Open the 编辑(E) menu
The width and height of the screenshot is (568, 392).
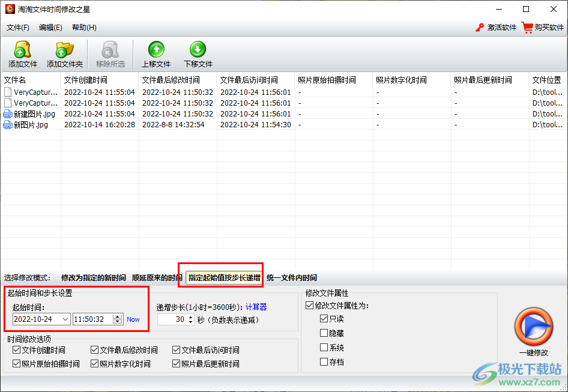(x=50, y=28)
